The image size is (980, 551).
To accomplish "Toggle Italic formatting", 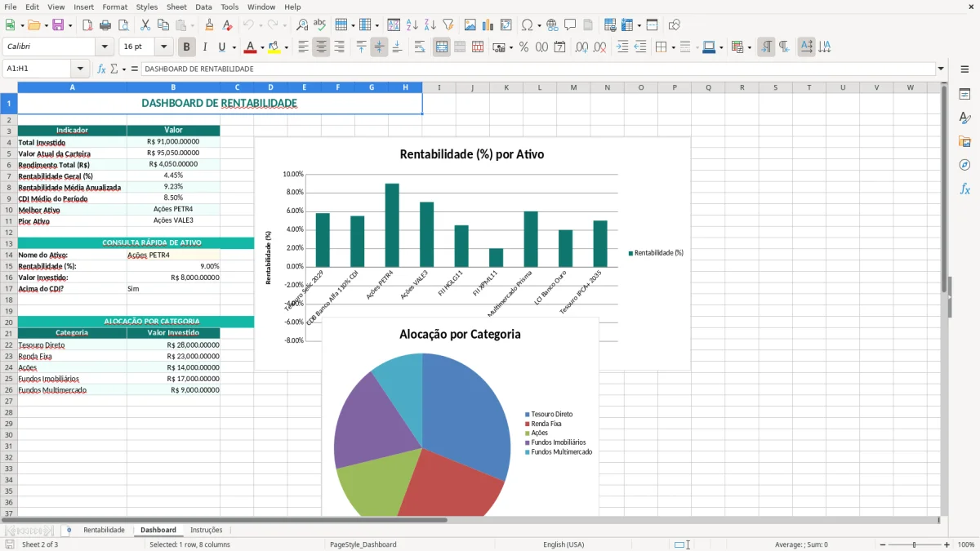I will coord(204,47).
